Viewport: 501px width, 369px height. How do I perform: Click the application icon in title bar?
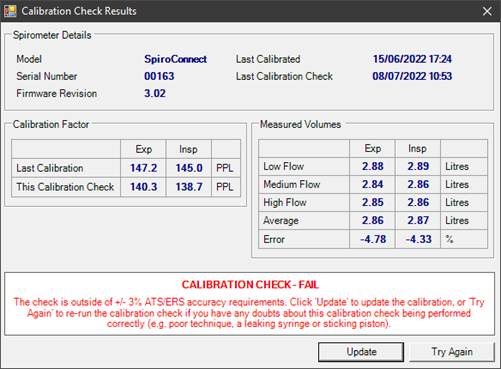tap(10, 11)
